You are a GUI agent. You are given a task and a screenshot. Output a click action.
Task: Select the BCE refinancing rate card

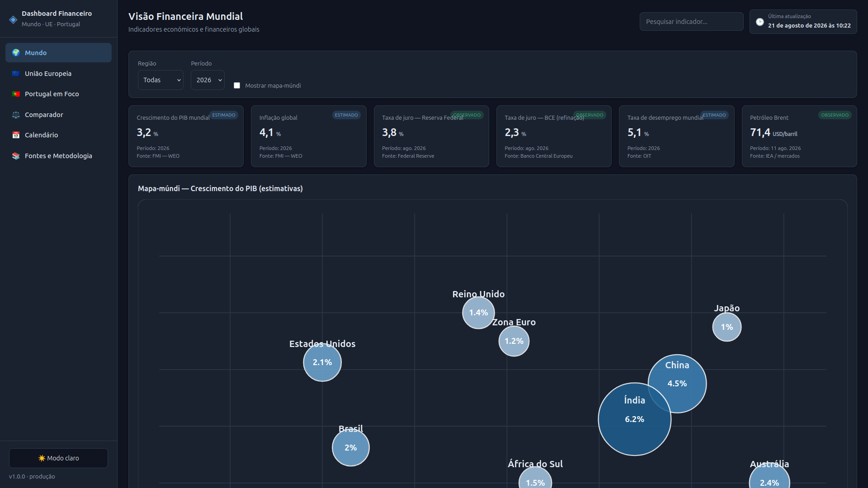[554, 136]
